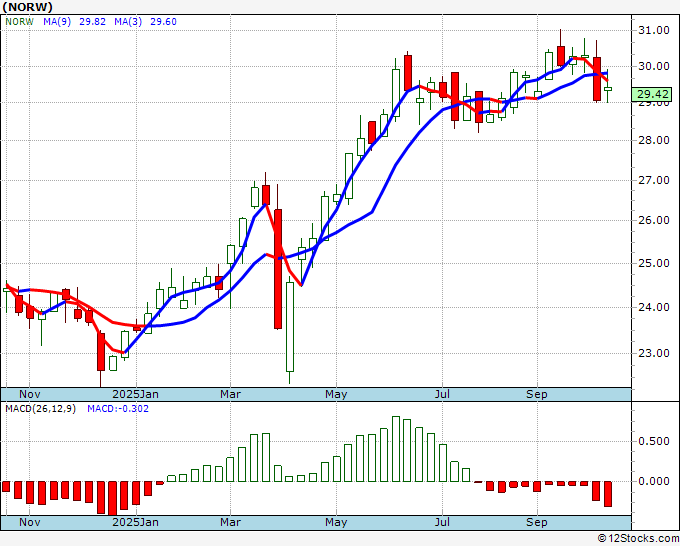Click the MA(3) value 29.60
The height and width of the screenshot is (546, 680).
163,22
